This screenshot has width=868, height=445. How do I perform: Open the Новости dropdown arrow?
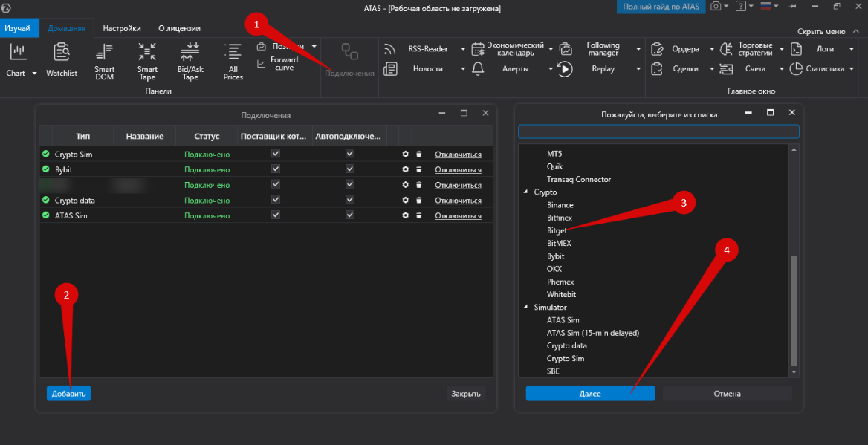pos(463,68)
